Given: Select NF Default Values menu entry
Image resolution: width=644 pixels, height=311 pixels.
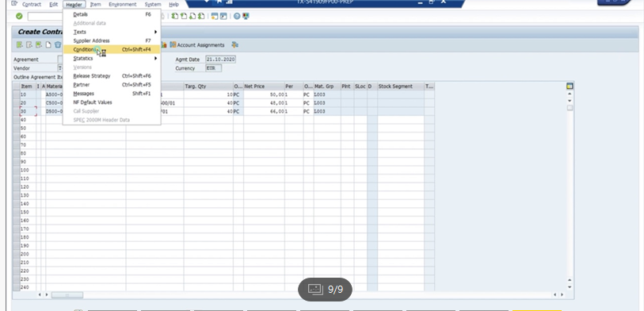Looking at the screenshot, I should tap(112, 102).
